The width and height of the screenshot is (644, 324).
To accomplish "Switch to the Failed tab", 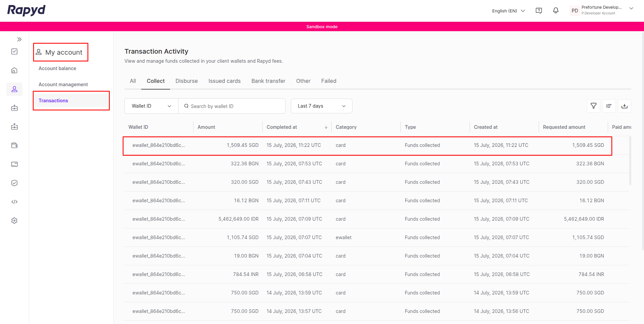I will coord(329,81).
